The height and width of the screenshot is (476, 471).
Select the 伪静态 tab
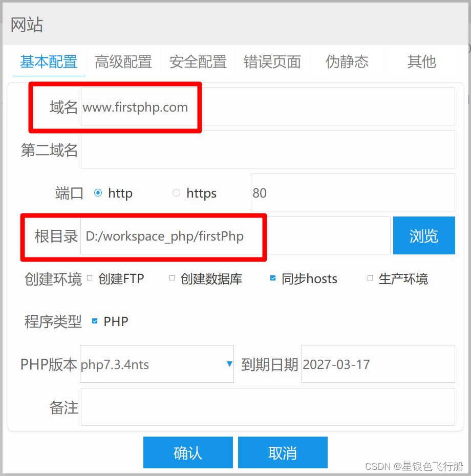[x=347, y=62]
